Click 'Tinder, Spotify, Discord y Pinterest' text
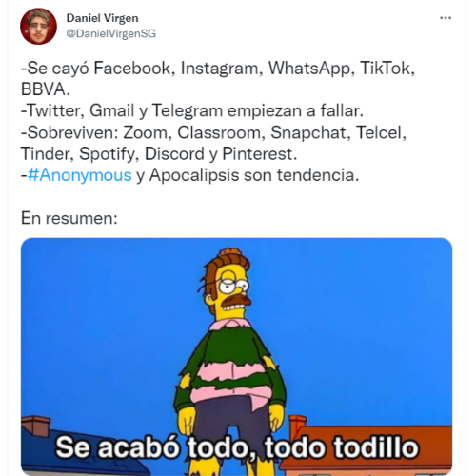The height and width of the screenshot is (476, 476). click(159, 154)
